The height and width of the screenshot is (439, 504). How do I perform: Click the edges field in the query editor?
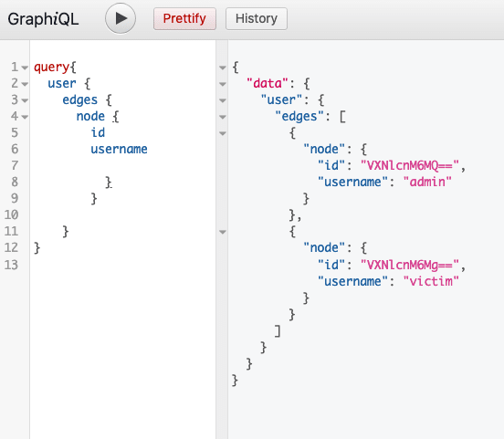79,100
